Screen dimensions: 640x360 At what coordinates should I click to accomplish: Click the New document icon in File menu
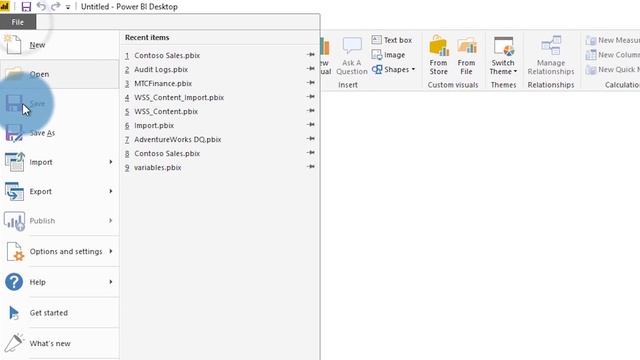point(13,44)
